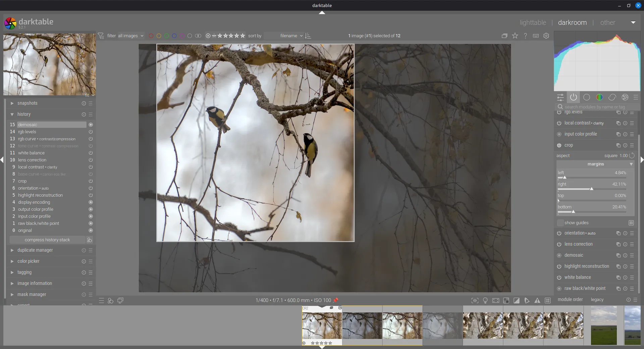Screen dimensions: 644x349
Task: Toggle the soft proofing lightbulb icon
Action: pyautogui.click(x=485, y=300)
